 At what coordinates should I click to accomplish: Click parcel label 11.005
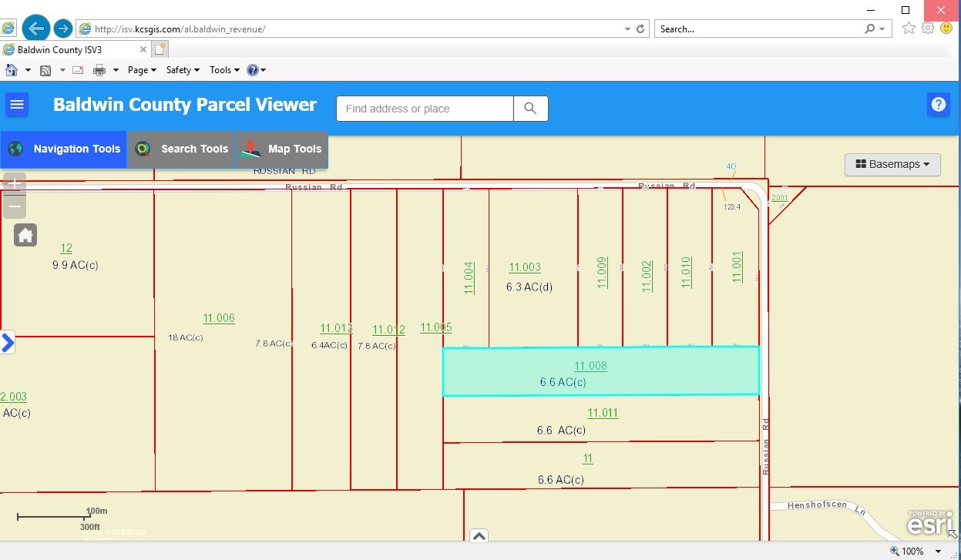(x=436, y=327)
